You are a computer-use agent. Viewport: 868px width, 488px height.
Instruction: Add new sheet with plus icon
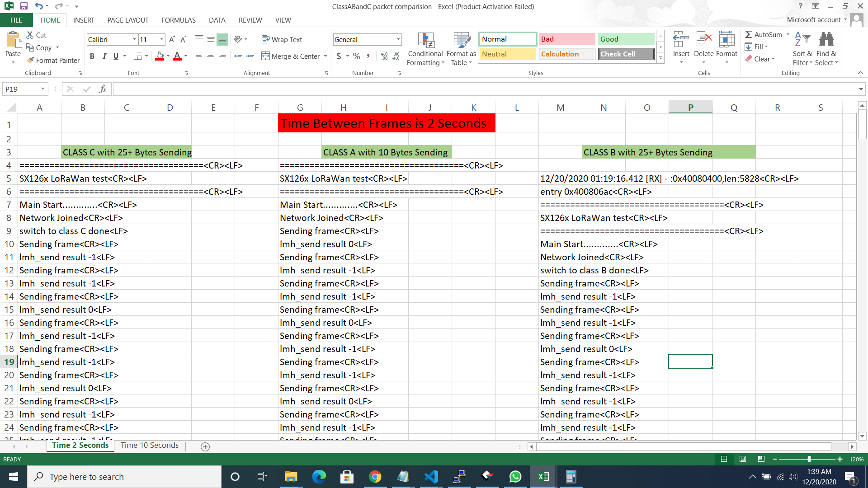click(x=205, y=447)
